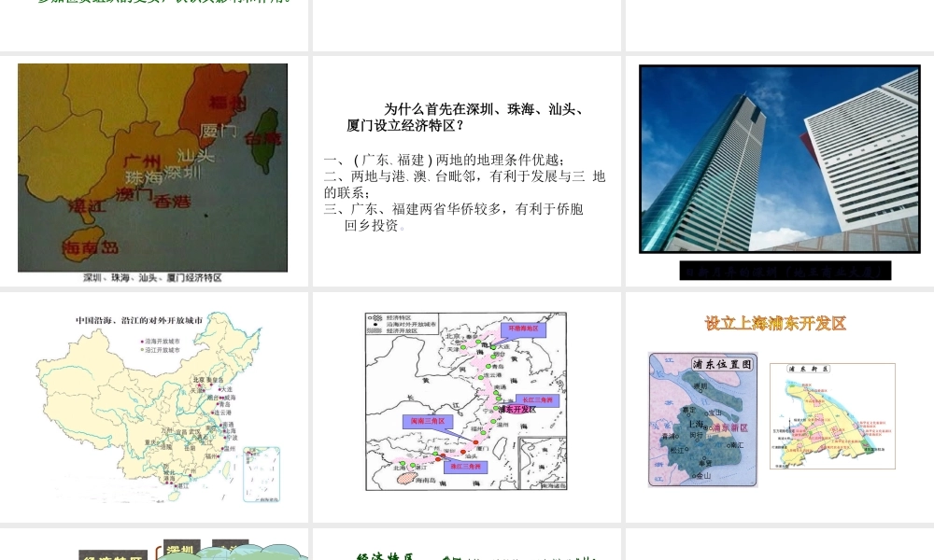Click the 浦东开发区 label on the map
Viewport: 934px width, 560px height.
517,410
